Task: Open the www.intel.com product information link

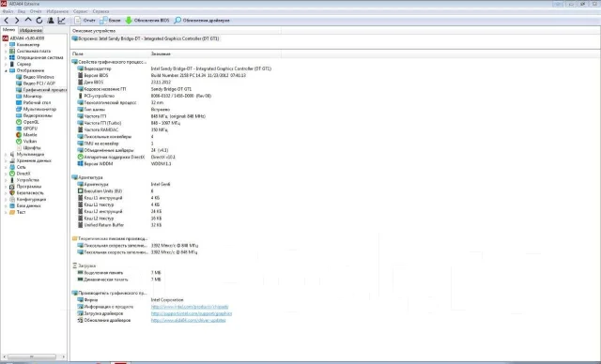Action: 190,307
